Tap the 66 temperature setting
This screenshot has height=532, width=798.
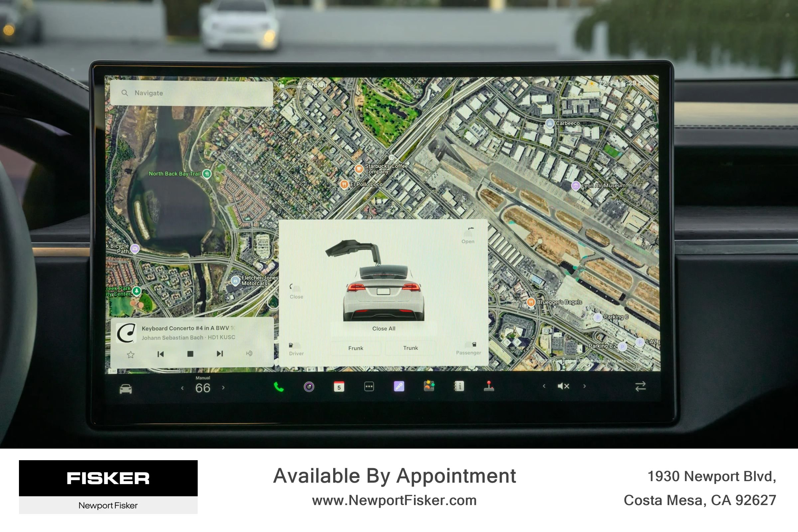click(202, 388)
